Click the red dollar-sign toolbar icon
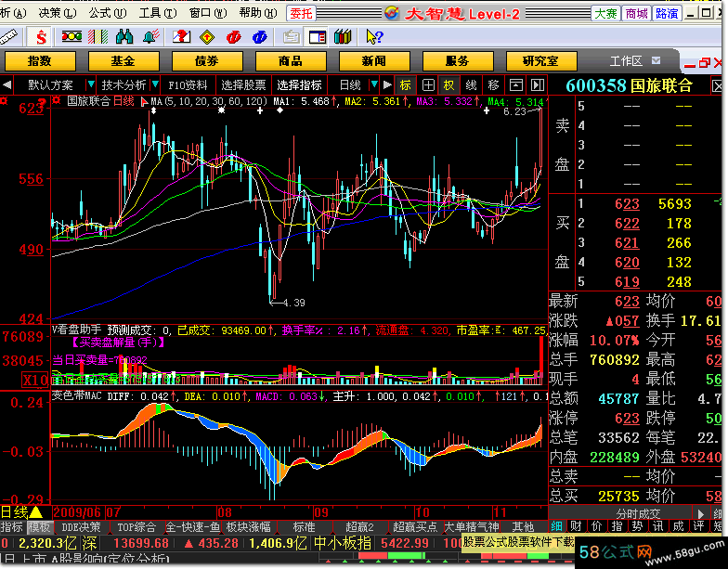This screenshot has width=728, height=569. tap(41, 37)
